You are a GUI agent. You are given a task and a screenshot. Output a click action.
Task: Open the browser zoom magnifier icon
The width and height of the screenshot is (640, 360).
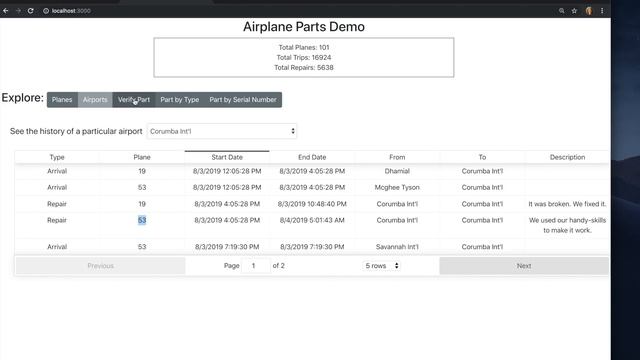pyautogui.click(x=562, y=11)
